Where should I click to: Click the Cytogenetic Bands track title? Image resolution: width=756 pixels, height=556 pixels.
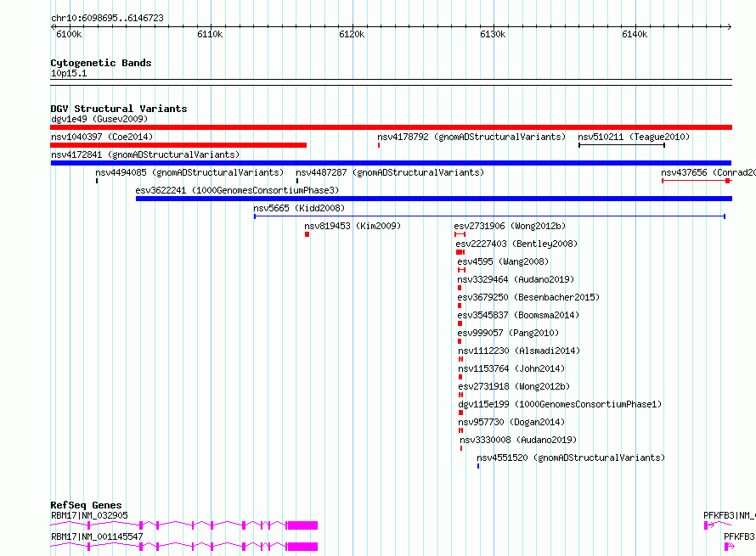click(x=101, y=63)
